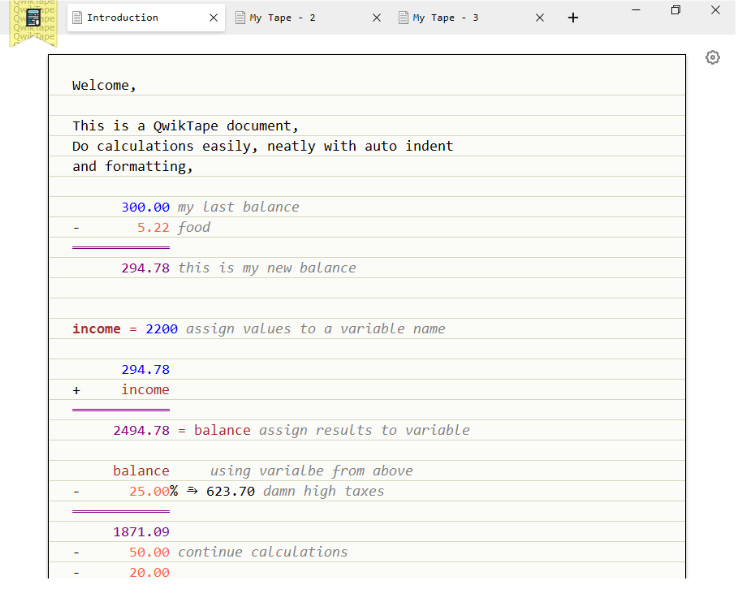The width and height of the screenshot is (736, 607).
Task: Click the value 2200
Action: tap(161, 329)
